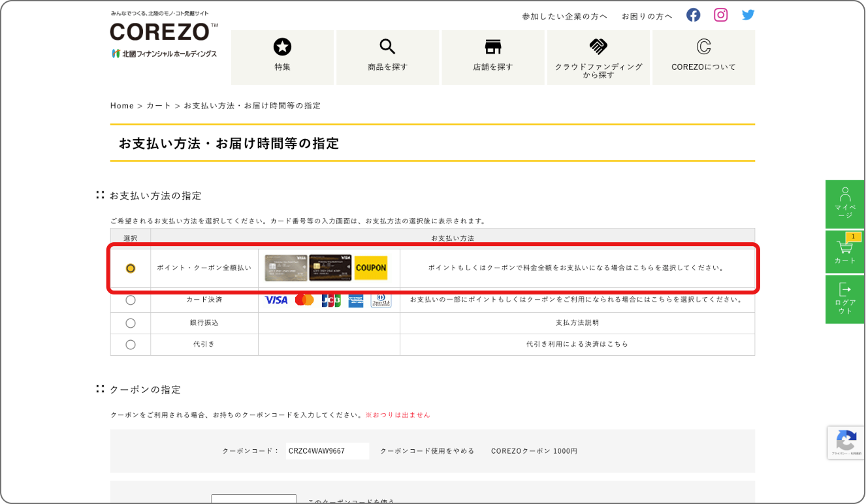The width and height of the screenshot is (866, 504).
Task: Click the Mastercard logo
Action: (304, 300)
